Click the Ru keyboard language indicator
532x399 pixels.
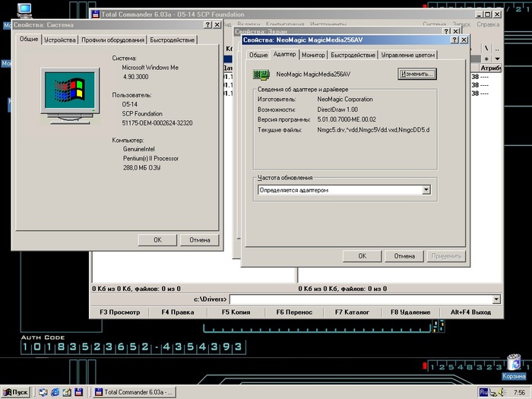(x=483, y=392)
